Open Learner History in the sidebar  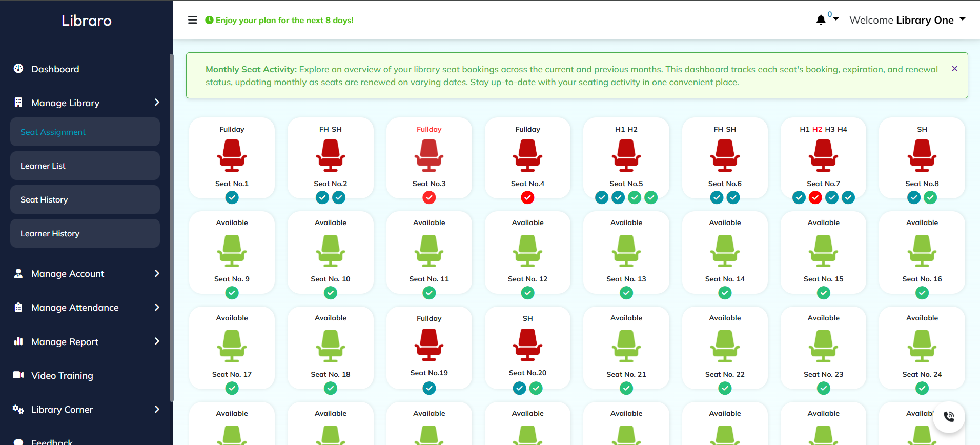[x=85, y=233]
